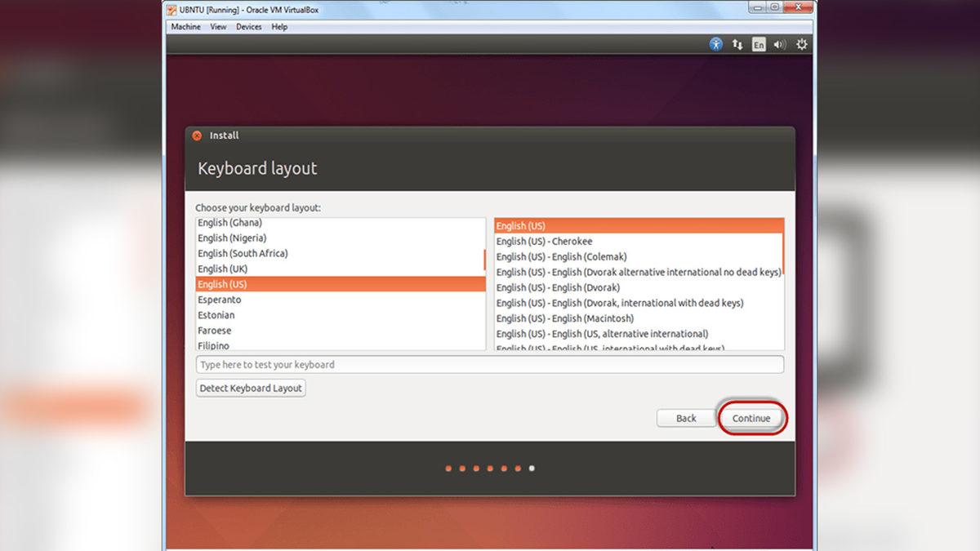Click the keyboard test input field
Screen dimensions: 980x551
tap(490, 364)
